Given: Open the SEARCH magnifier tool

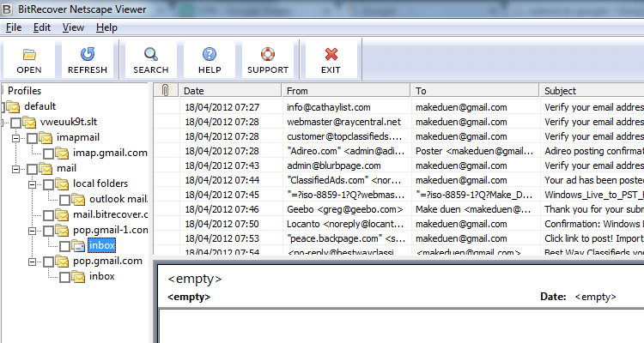Looking at the screenshot, I should (x=151, y=54).
